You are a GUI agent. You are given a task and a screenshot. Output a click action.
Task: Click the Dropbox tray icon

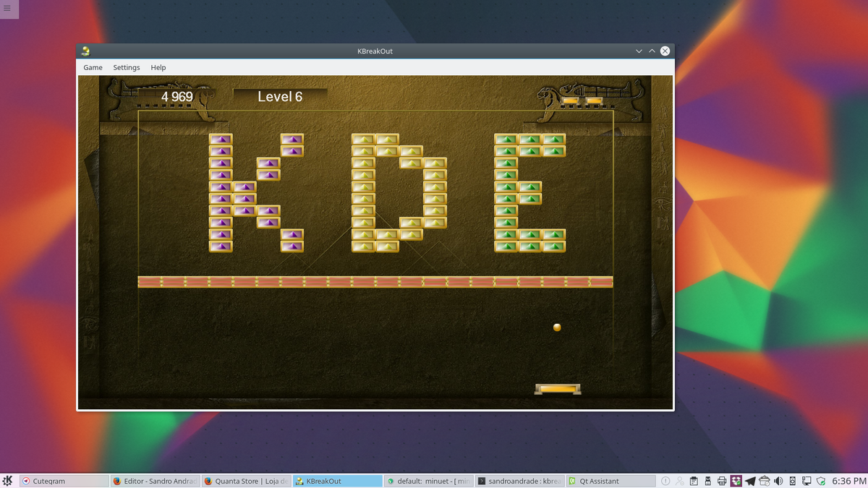click(x=736, y=481)
